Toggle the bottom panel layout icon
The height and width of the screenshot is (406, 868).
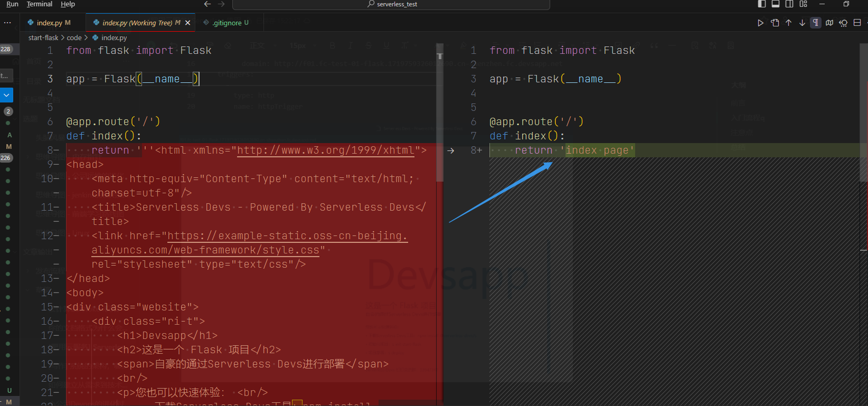[776, 4]
